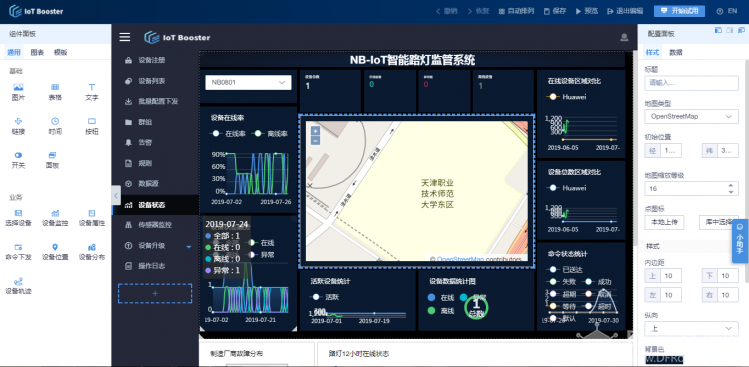Open the 纵向 alignment dropdown
The image size is (749, 367).
pyautogui.click(x=691, y=328)
